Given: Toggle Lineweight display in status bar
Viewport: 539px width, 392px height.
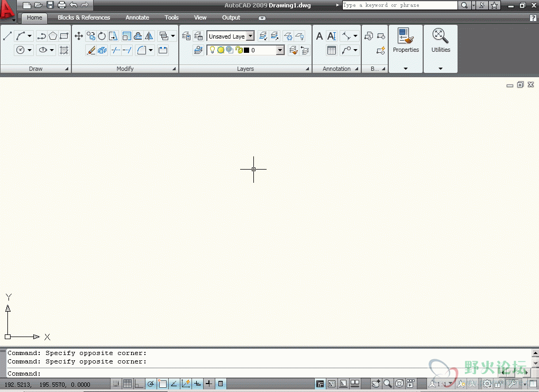Looking at the screenshot, I should (x=208, y=384).
